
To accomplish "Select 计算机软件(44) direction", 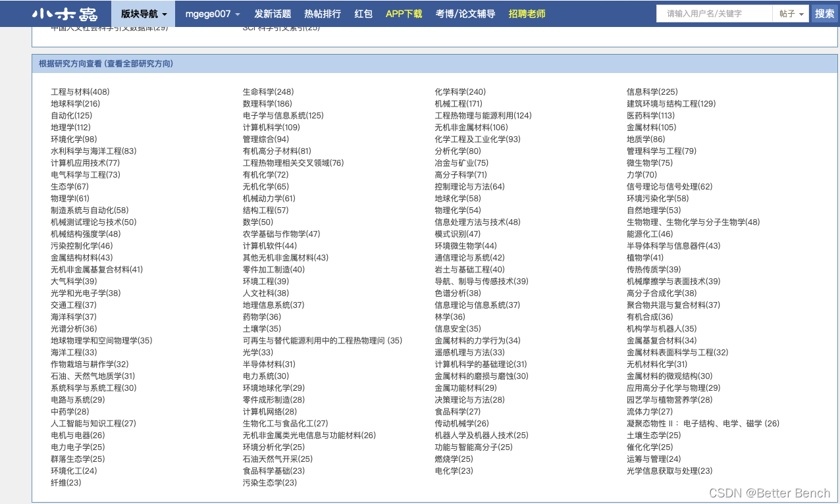I will click(x=269, y=246).
